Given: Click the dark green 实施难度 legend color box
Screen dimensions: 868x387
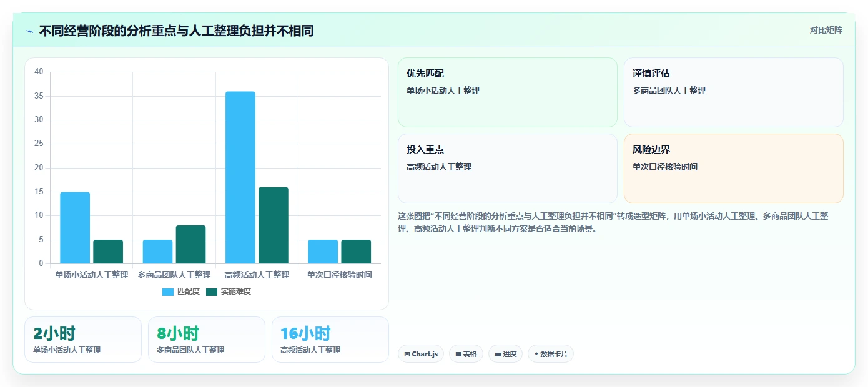Looking at the screenshot, I should (212, 292).
